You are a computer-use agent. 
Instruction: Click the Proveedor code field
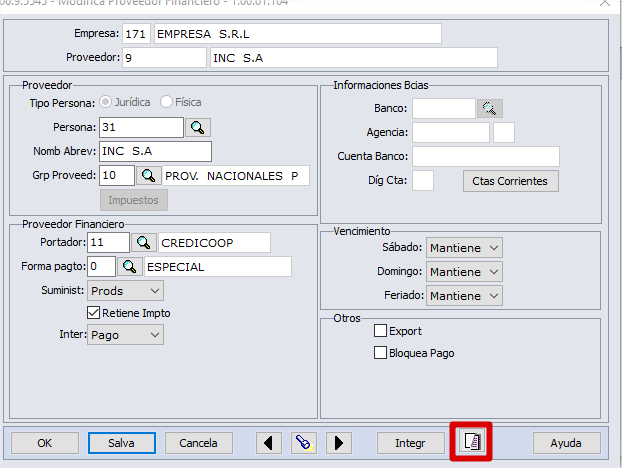[x=164, y=58]
